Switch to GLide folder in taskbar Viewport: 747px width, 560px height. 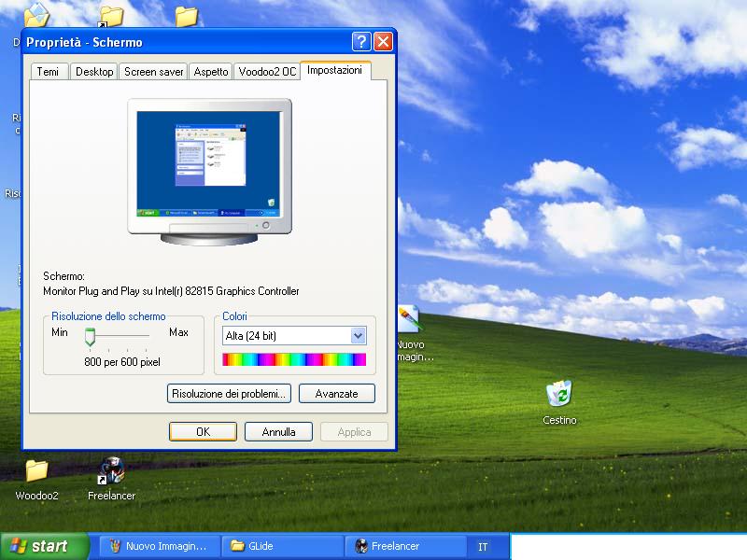(x=284, y=546)
